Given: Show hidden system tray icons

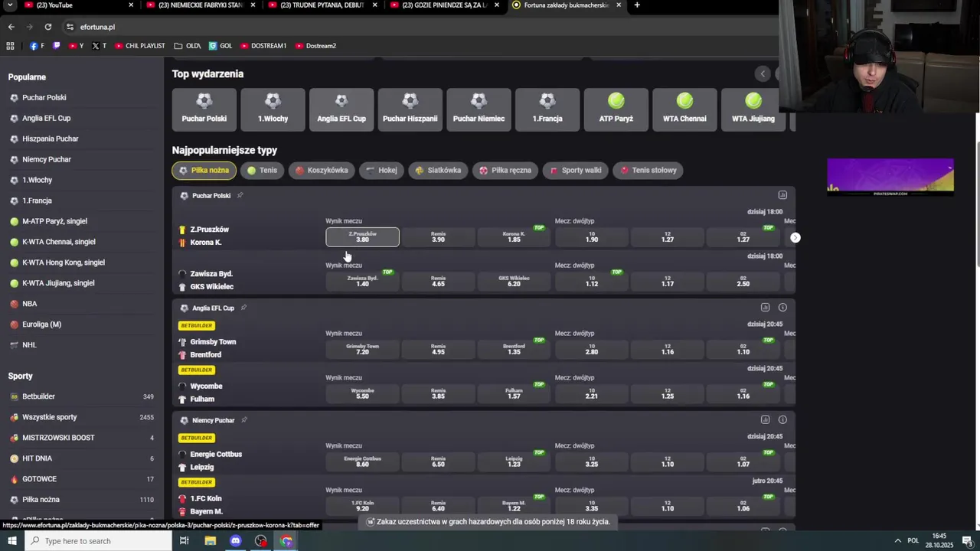Looking at the screenshot, I should point(897,541).
